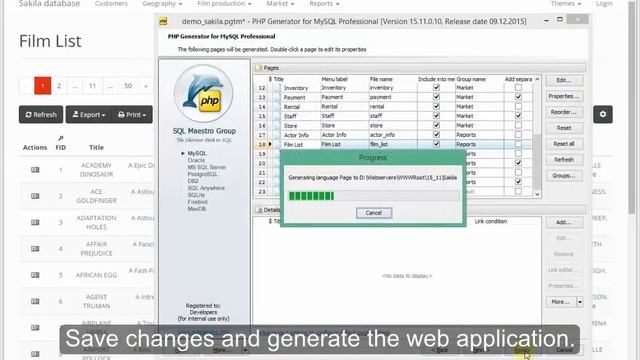Screen dimensions: 640x360
Task: Select PostgreSQL in product list
Action: (202, 174)
